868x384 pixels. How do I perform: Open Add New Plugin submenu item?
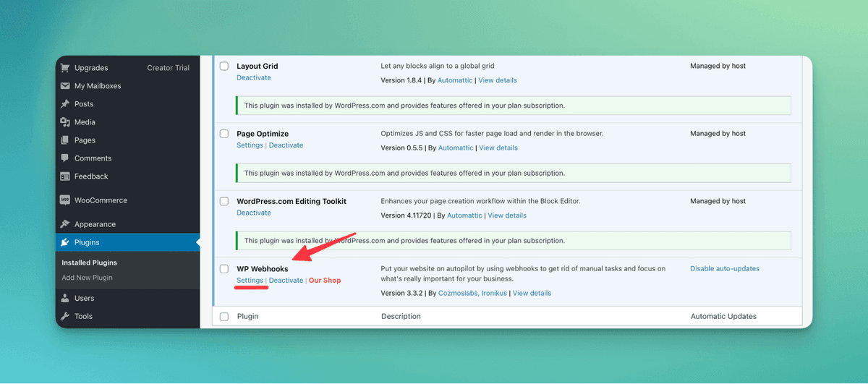87,278
